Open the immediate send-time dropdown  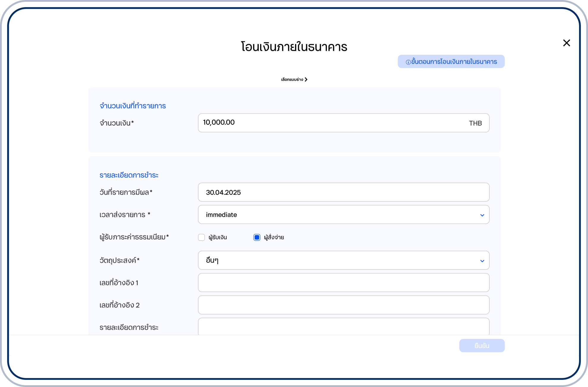point(343,215)
